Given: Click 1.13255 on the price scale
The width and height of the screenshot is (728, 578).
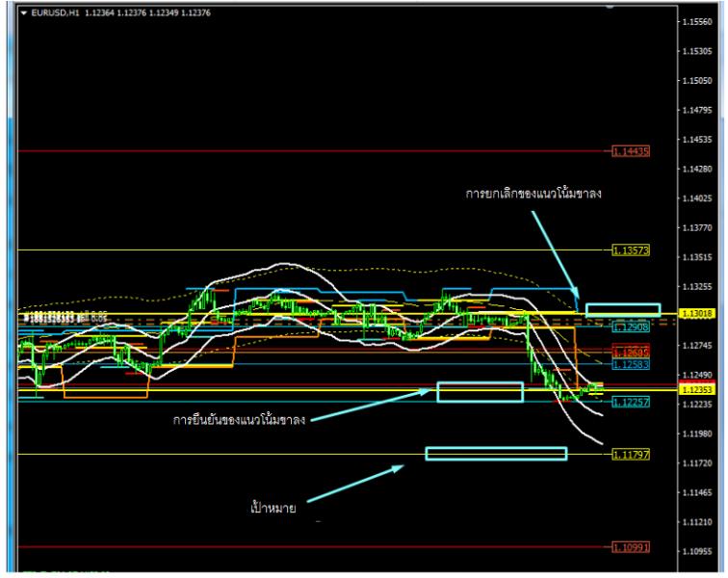Looking at the screenshot, I should pos(697,287).
